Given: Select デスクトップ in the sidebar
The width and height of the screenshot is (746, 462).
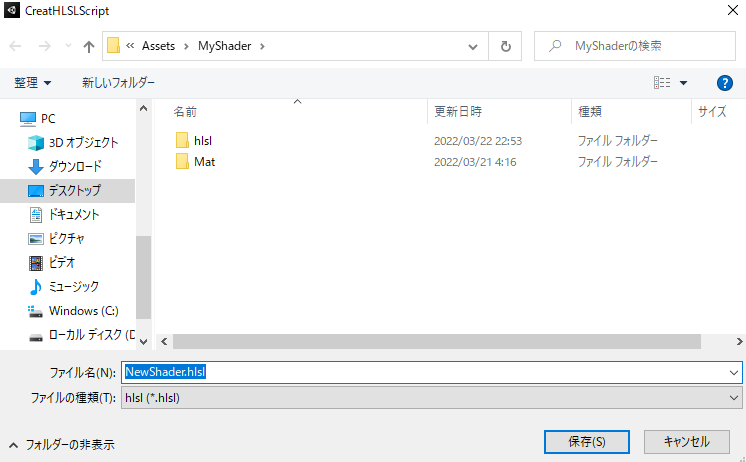Looking at the screenshot, I should click(67, 191).
